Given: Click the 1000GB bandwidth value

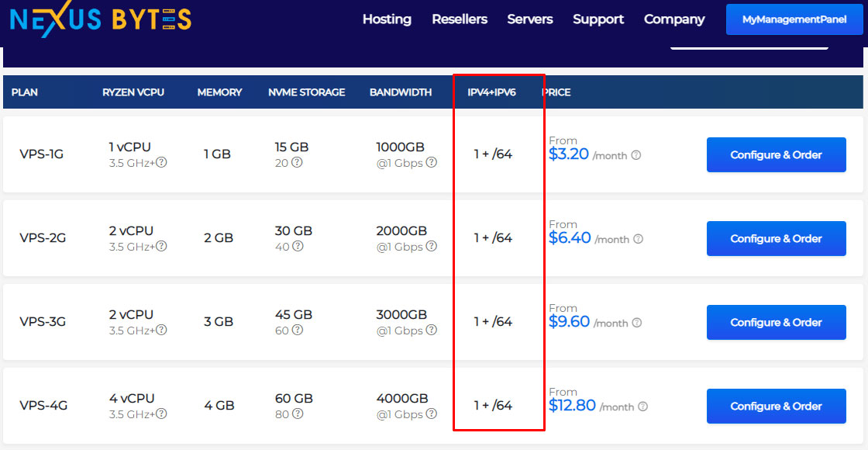Looking at the screenshot, I should pyautogui.click(x=400, y=147).
